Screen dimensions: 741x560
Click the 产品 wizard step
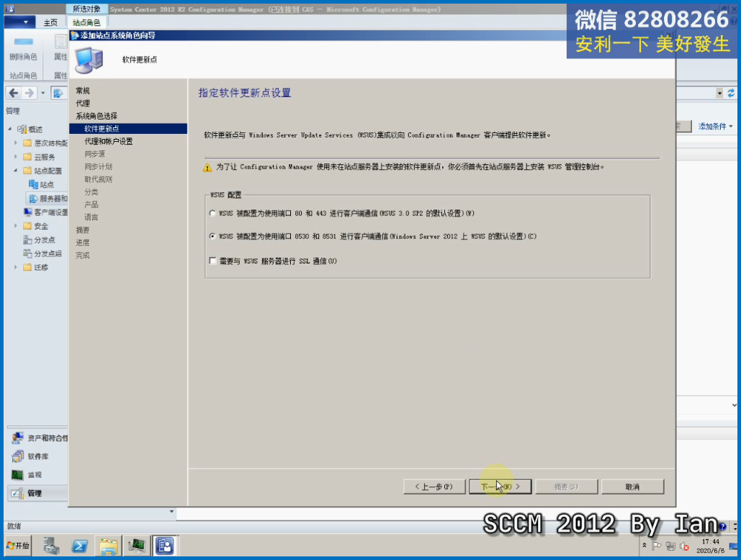tap(91, 204)
